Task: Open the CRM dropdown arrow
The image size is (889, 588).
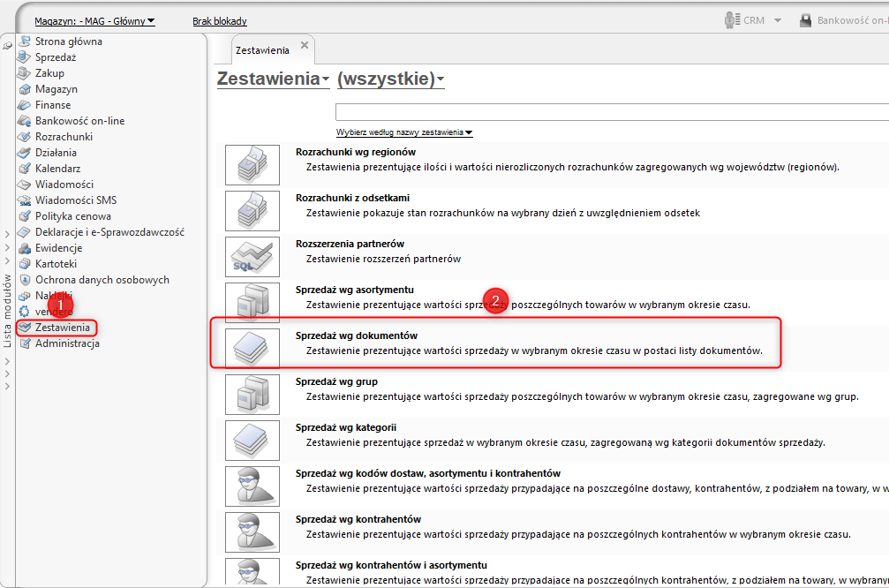Action: 778,20
